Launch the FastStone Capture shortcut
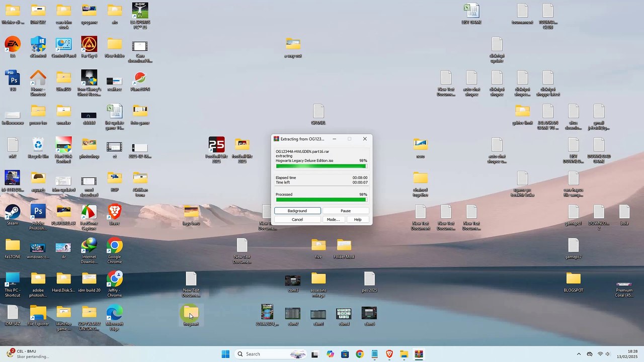 point(89,217)
